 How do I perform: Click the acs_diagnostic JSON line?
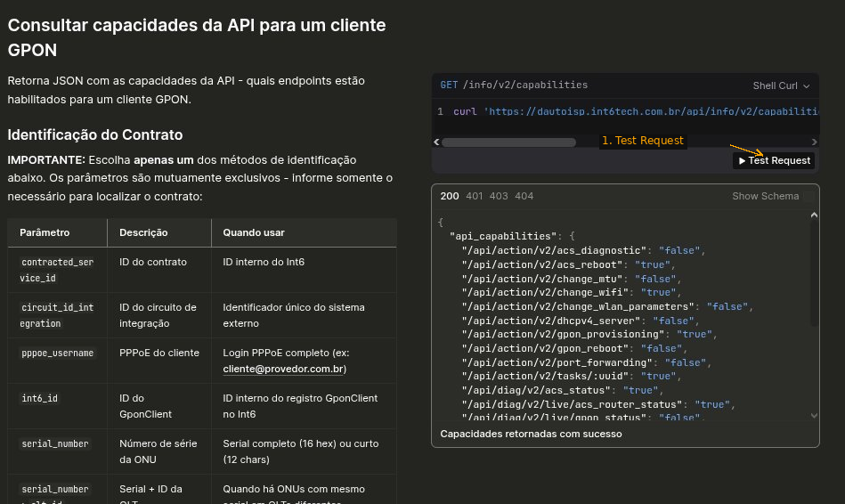[583, 250]
